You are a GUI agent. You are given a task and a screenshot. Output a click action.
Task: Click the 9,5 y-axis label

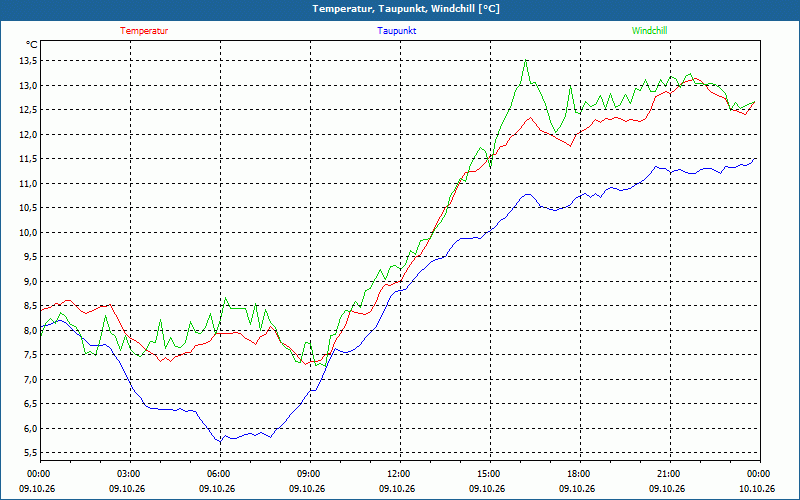click(x=31, y=257)
